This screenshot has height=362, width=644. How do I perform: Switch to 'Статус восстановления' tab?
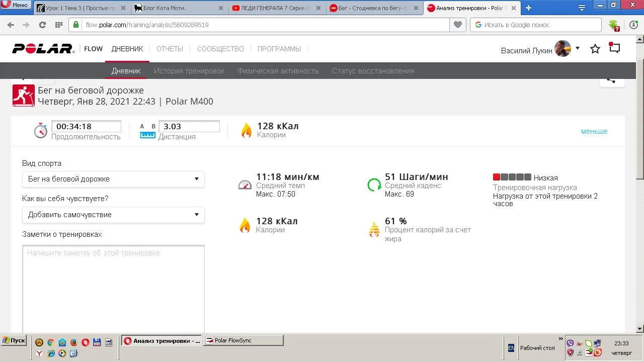(x=373, y=71)
